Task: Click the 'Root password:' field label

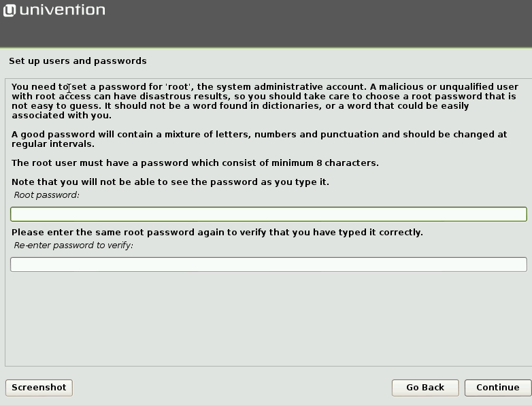Action: click(x=46, y=195)
